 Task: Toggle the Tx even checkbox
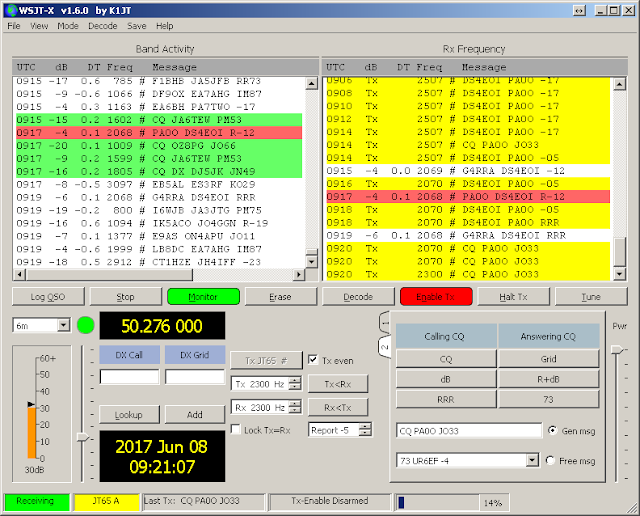313,360
